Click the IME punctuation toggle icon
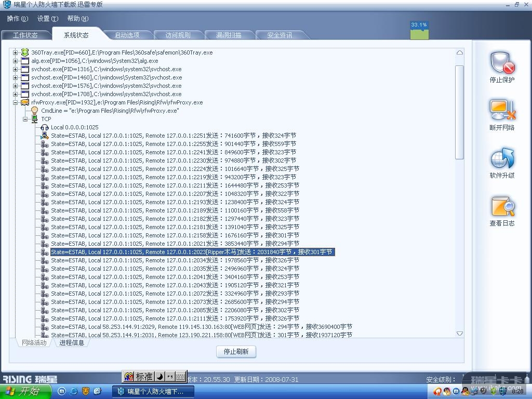Viewport: 532px width, 399px height. click(170, 376)
